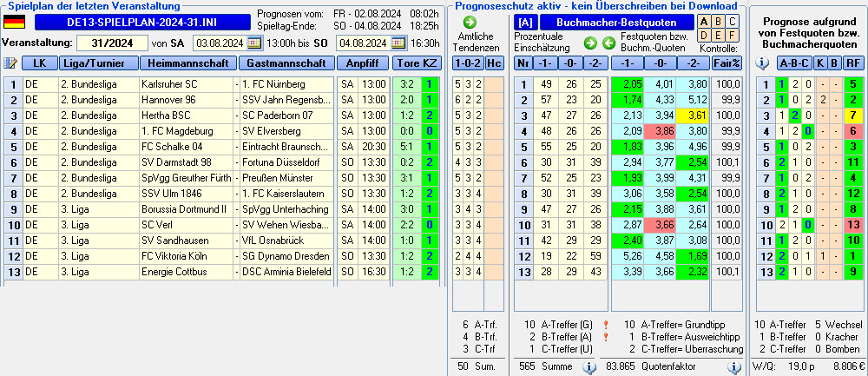The height and width of the screenshot is (376, 868).
Task: Click the 0:0 score cell
Action: [x=407, y=131]
